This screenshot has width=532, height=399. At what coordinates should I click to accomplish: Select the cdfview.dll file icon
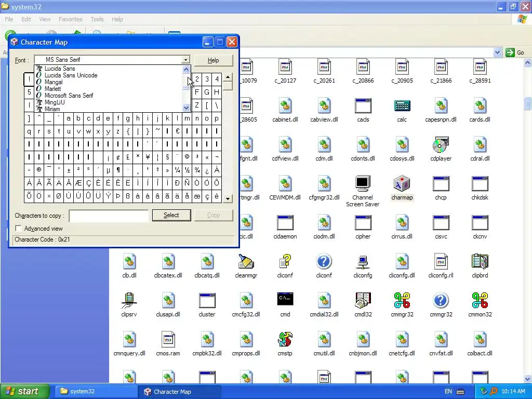coord(285,145)
